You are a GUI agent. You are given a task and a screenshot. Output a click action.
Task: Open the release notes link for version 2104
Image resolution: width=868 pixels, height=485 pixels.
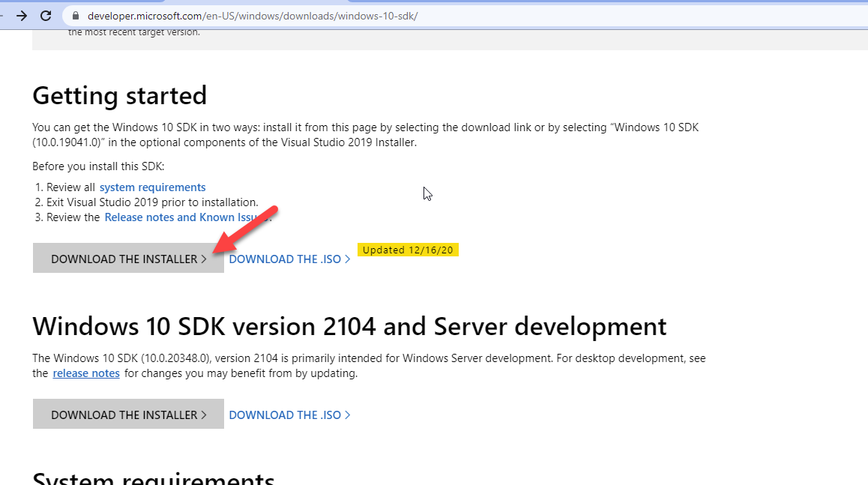[x=86, y=373]
